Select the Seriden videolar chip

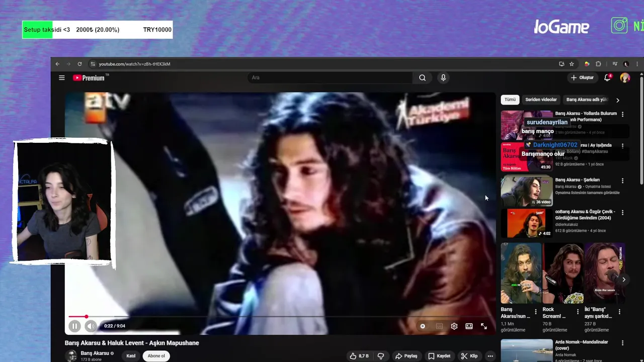point(541,100)
